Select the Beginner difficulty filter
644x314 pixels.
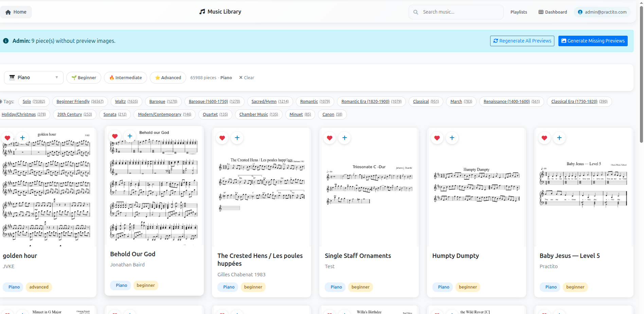tap(84, 77)
